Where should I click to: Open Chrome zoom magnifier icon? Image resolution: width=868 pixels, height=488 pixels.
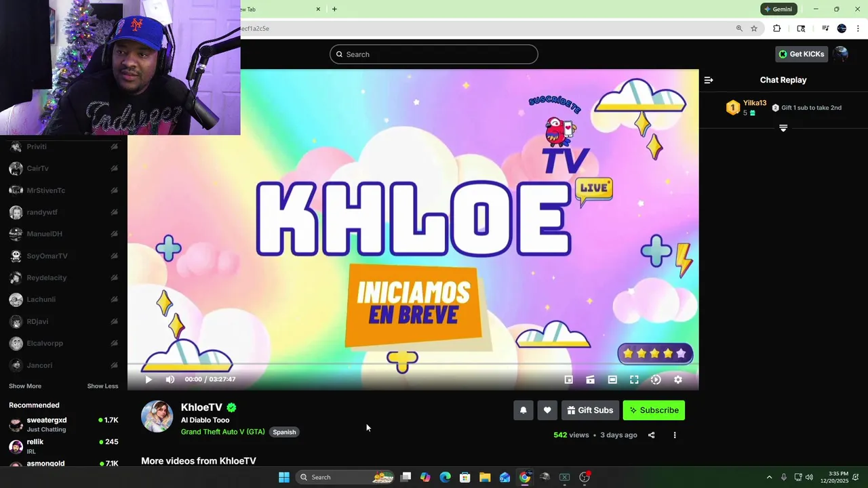coord(739,28)
